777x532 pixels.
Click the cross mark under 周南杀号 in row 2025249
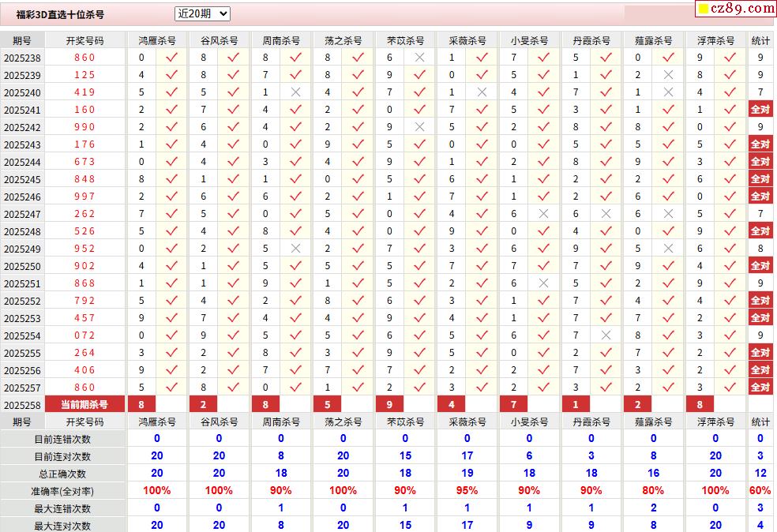(x=296, y=248)
